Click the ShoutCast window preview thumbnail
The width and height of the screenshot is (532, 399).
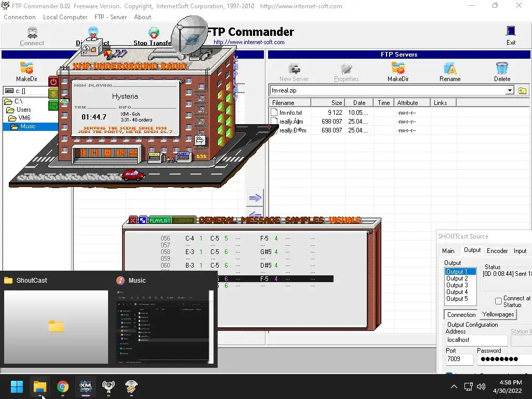pyautogui.click(x=56, y=327)
